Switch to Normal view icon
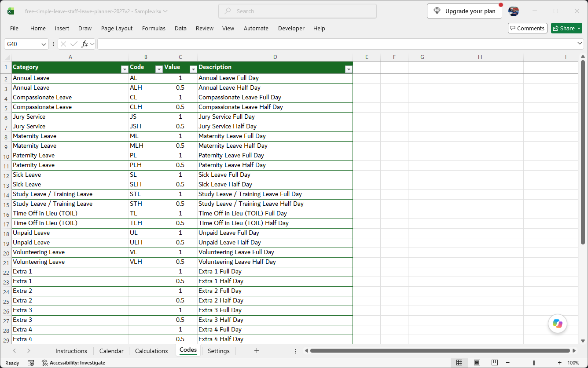The image size is (588, 368). coord(459,363)
